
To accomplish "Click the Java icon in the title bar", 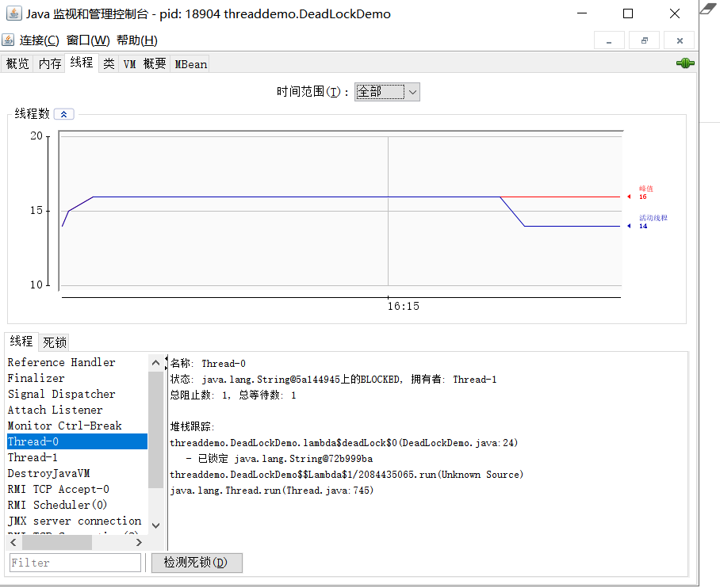I will coord(13,13).
